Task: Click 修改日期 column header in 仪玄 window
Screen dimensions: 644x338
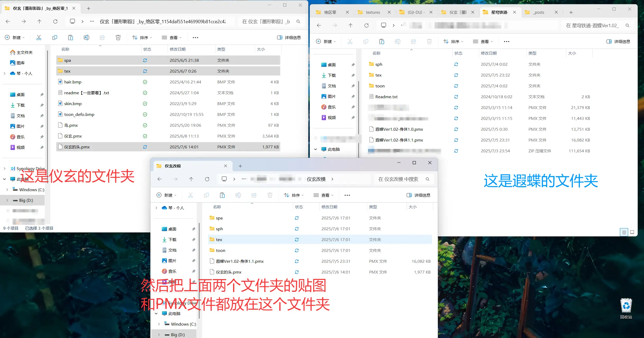Action: pyautogui.click(x=178, y=49)
